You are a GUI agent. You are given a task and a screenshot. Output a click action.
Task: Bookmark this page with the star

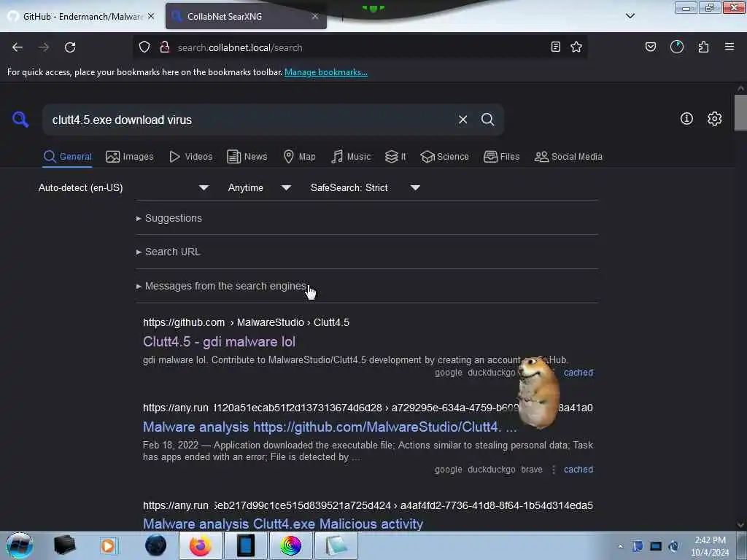click(x=576, y=47)
